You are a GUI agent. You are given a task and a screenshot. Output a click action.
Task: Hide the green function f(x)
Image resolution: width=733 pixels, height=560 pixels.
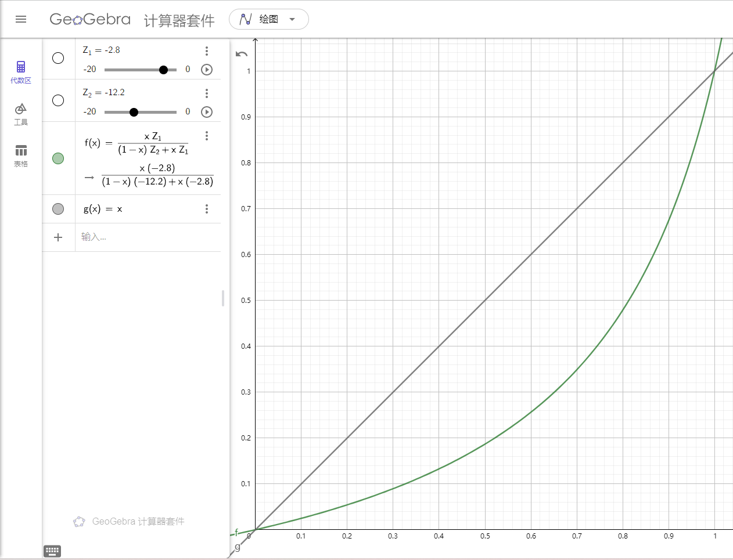pos(58,158)
